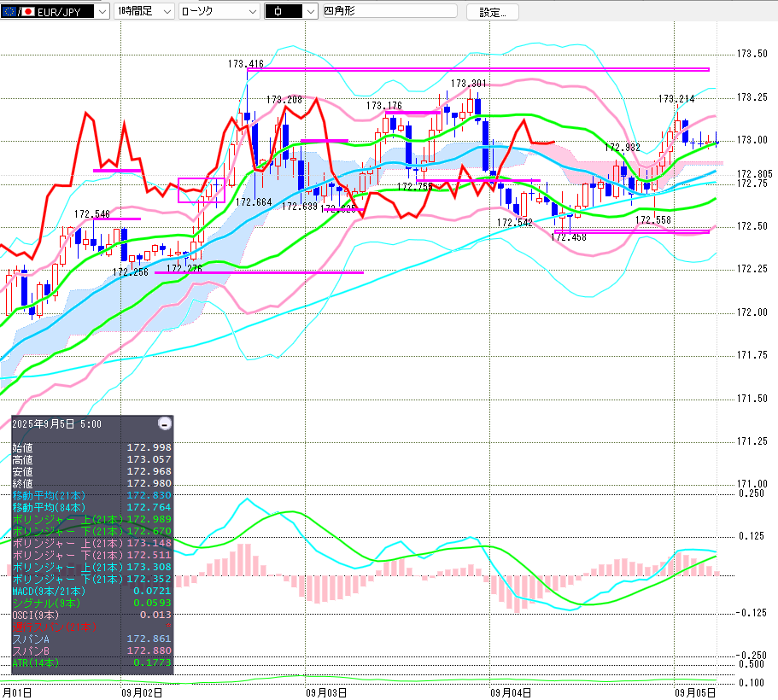Minimize the price info panel
Image resolution: width=778 pixels, height=700 pixels.
coord(164,423)
